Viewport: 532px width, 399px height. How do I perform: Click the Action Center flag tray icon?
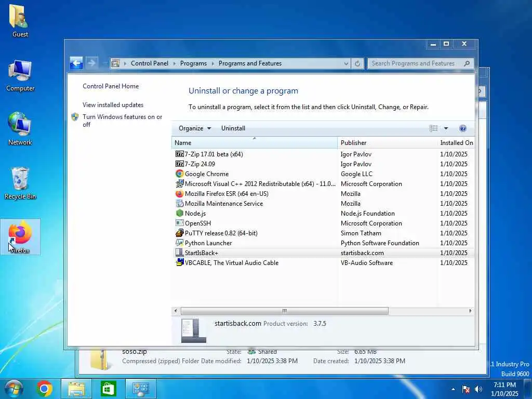pos(466,389)
